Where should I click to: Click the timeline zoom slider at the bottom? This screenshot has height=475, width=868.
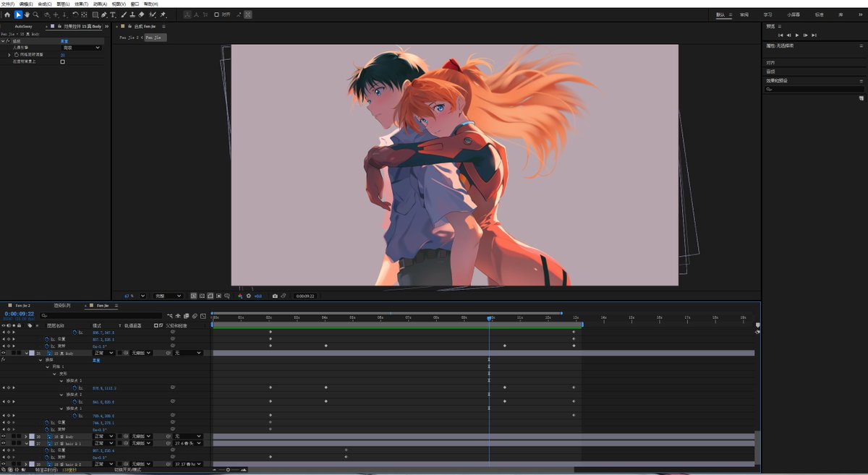[x=228, y=470]
